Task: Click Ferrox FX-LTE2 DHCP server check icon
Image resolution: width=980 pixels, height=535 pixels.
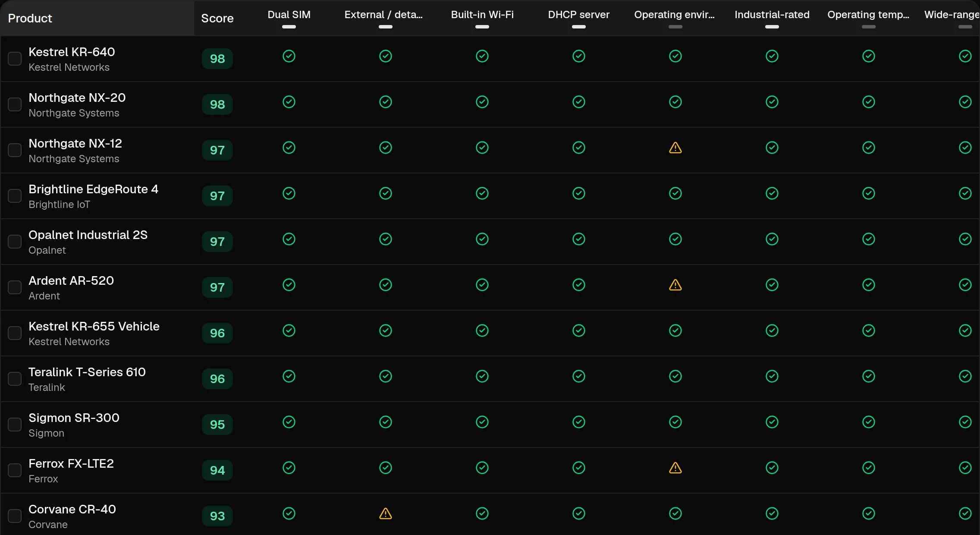Action: tap(579, 468)
